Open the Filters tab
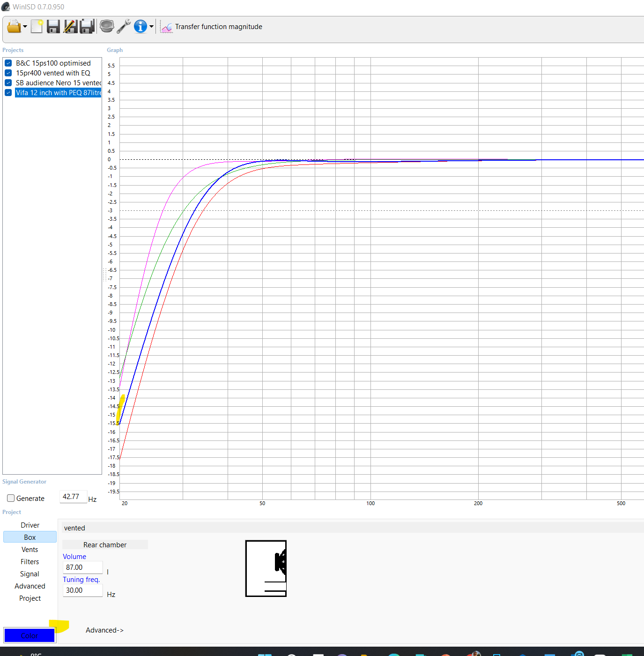This screenshot has height=656, width=644. click(30, 562)
